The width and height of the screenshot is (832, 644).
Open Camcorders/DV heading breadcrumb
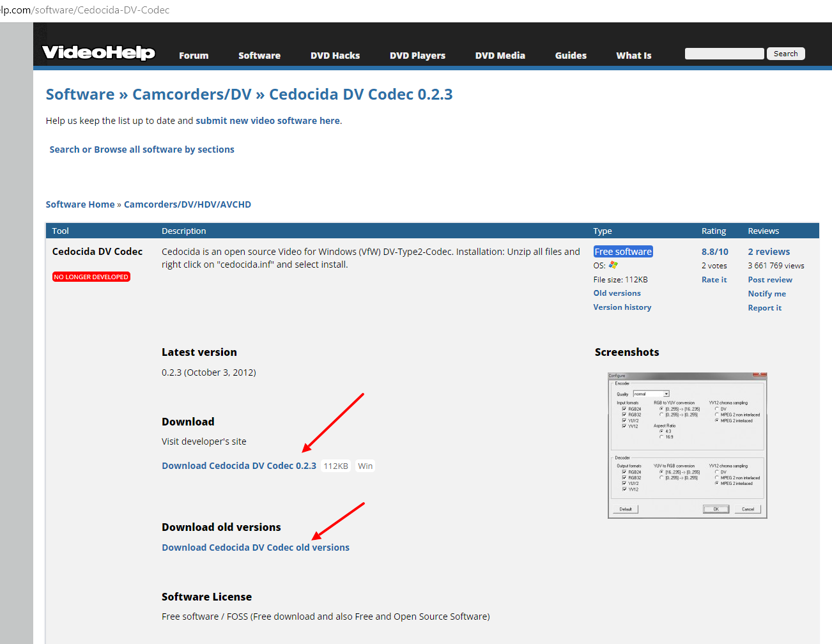(x=192, y=95)
